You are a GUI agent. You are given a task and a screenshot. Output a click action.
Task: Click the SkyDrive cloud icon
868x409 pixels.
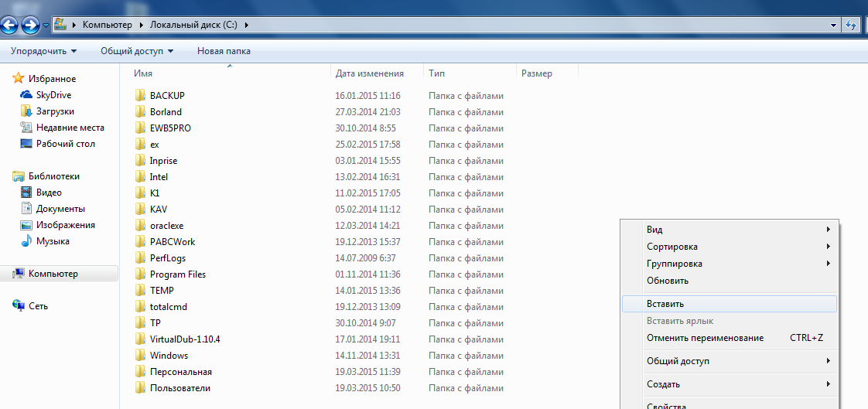(26, 95)
